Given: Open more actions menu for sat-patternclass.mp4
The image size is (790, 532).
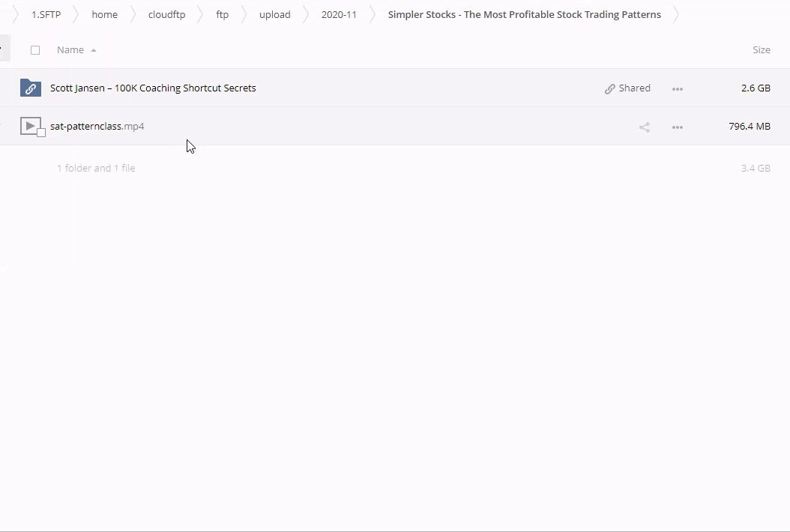Looking at the screenshot, I should [x=678, y=127].
